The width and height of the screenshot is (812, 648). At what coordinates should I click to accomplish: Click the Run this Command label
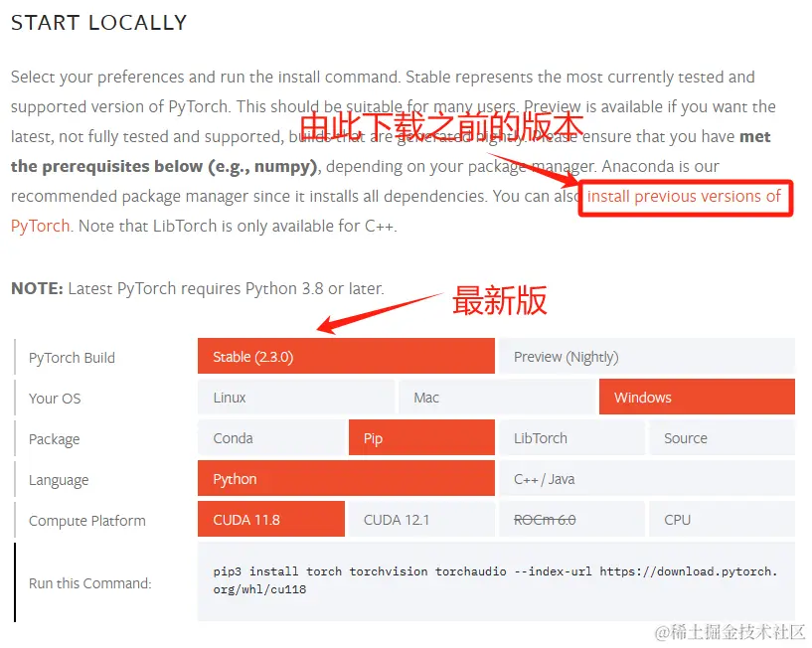(90, 583)
